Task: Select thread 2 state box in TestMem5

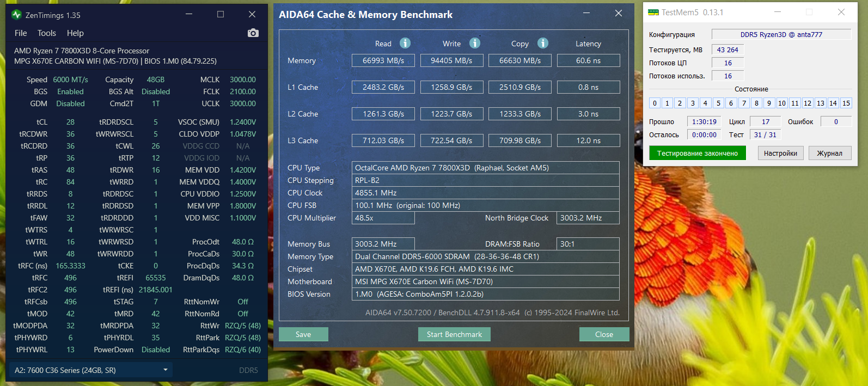Action: pos(680,103)
